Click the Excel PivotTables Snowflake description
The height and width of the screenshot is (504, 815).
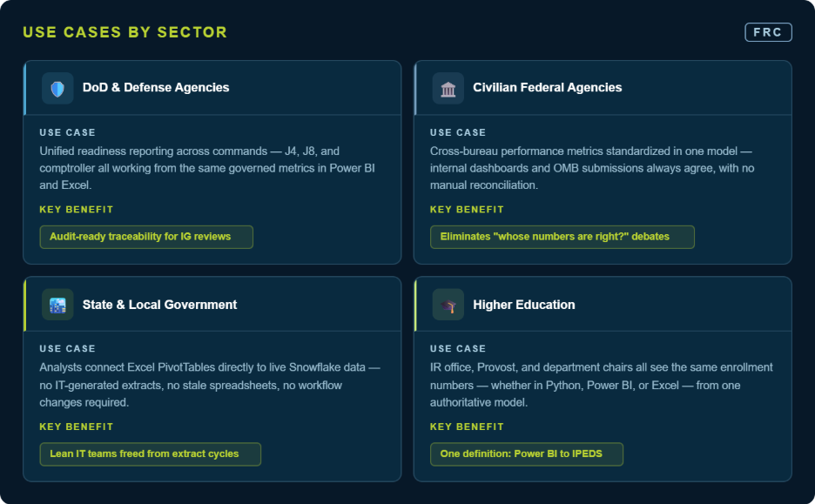(209, 385)
